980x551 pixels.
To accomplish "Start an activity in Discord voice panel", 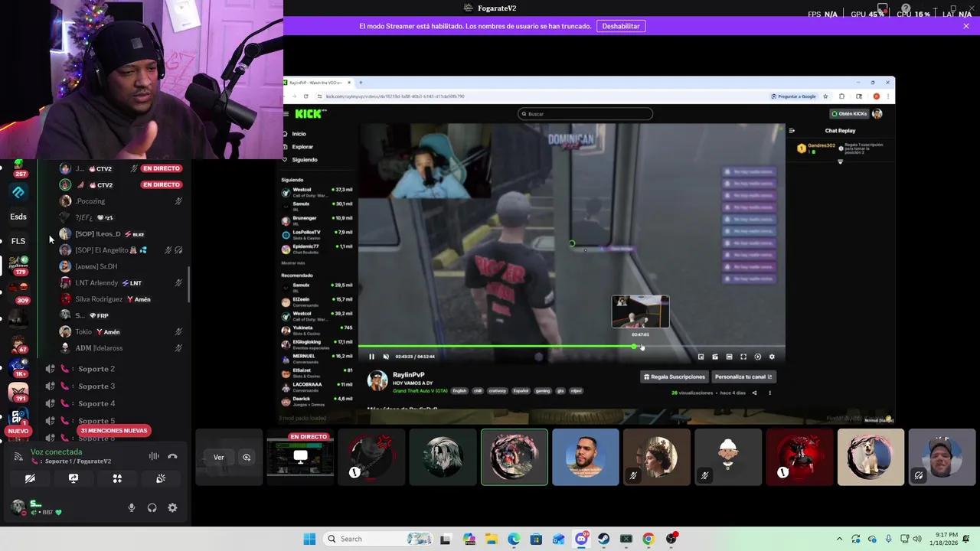I will (117, 478).
